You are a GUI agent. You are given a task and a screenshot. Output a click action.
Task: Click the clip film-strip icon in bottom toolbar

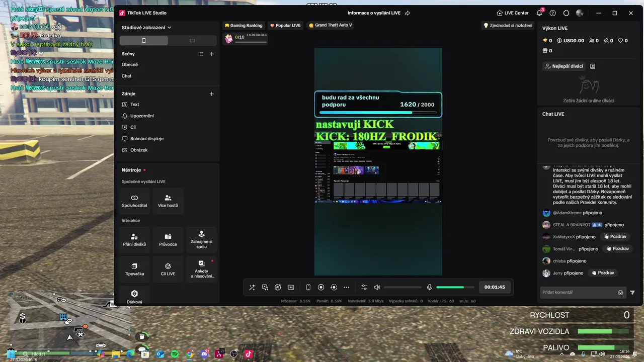291,287
